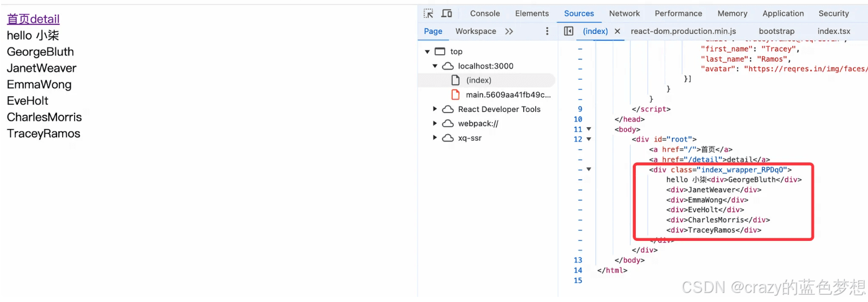Click line number 10 in gutter
This screenshot has width=868, height=302.
578,119
